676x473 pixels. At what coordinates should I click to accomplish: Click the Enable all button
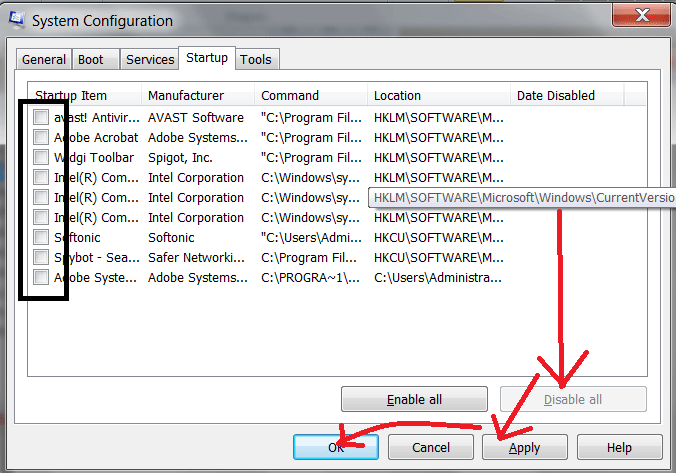tap(414, 399)
